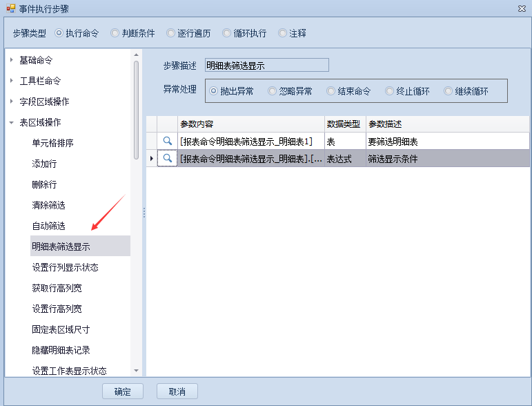Click magnifier icon in filter condition row
This screenshot has width=532, height=406.
[167, 159]
